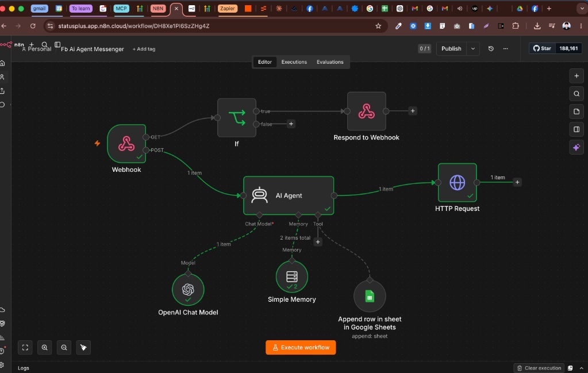Click the tidy up nodes icon
Screen dimensions: 588x373
(83, 348)
